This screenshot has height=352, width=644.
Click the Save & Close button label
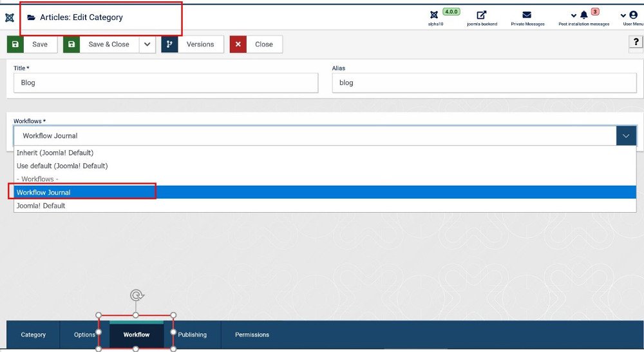pyautogui.click(x=109, y=44)
